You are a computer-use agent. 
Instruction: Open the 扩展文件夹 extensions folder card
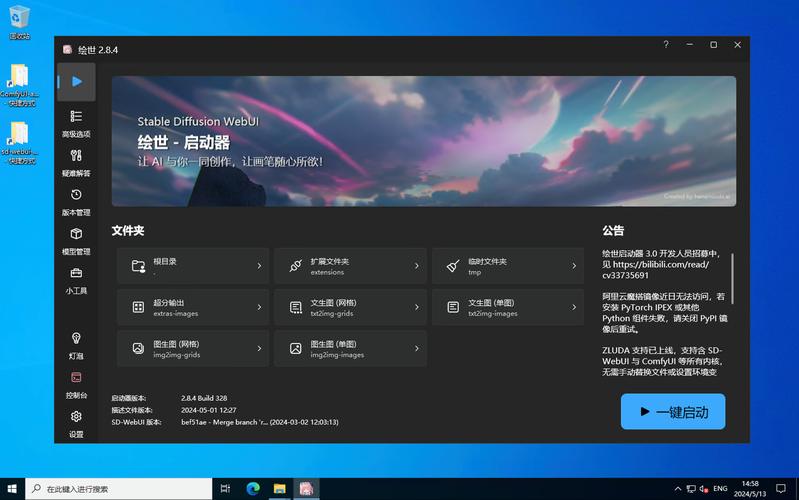(x=350, y=266)
